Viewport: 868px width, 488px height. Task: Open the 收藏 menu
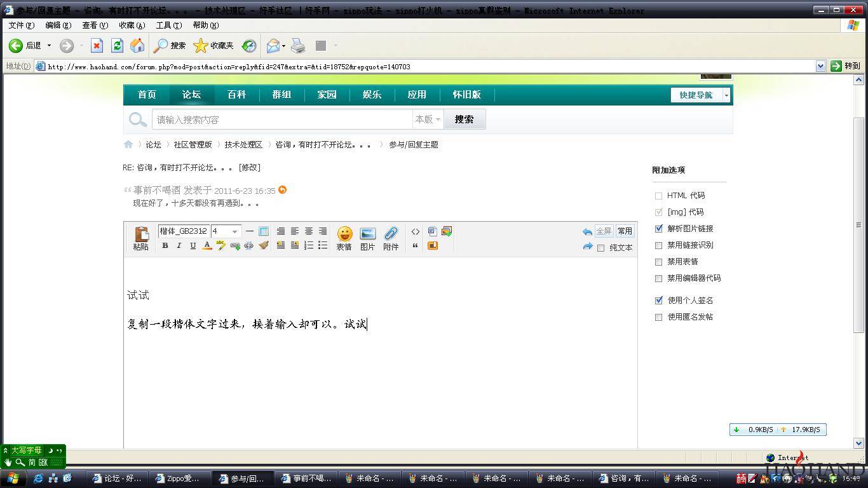click(132, 25)
